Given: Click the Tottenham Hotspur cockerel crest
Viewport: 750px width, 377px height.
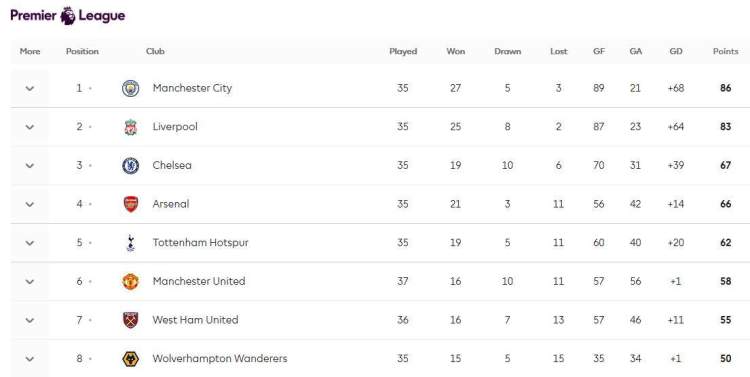Looking at the screenshot, I should [131, 243].
